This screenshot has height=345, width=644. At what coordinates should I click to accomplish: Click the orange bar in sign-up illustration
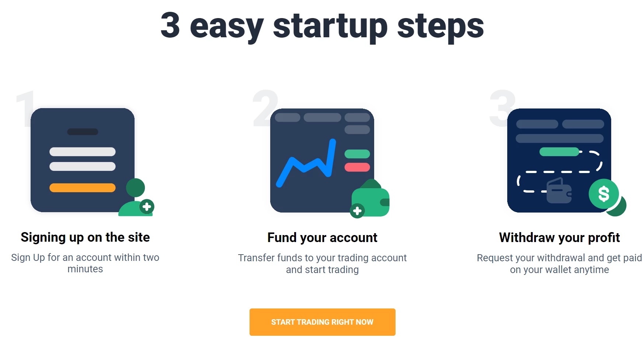point(83,188)
